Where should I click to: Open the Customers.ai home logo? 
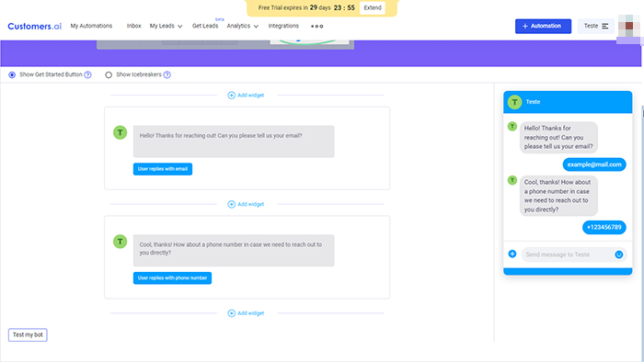pyautogui.click(x=35, y=27)
